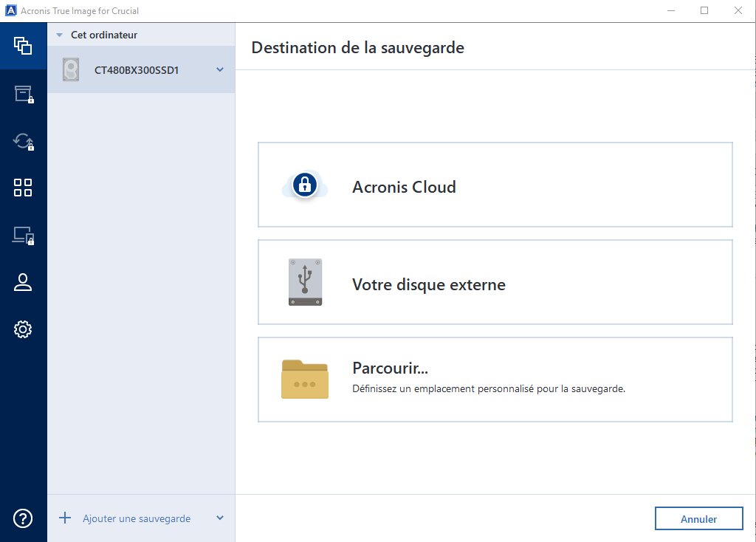This screenshot has height=542, width=756.
Task: Open dropdown arrow beside 'Ajouter une sauvegarde'
Action: [219, 518]
